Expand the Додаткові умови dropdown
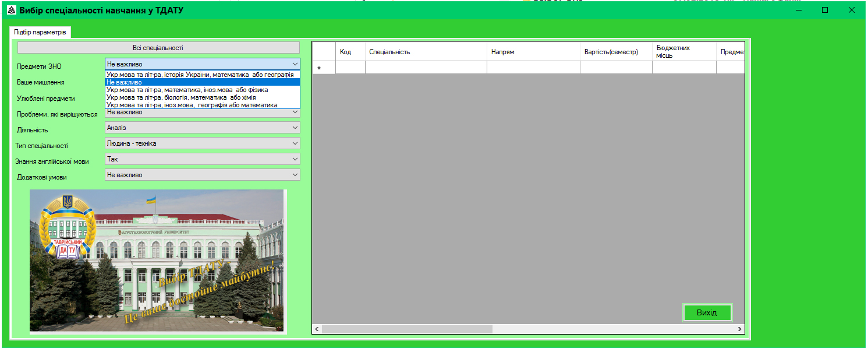Viewport: 868px width, 348px height. [x=203, y=174]
